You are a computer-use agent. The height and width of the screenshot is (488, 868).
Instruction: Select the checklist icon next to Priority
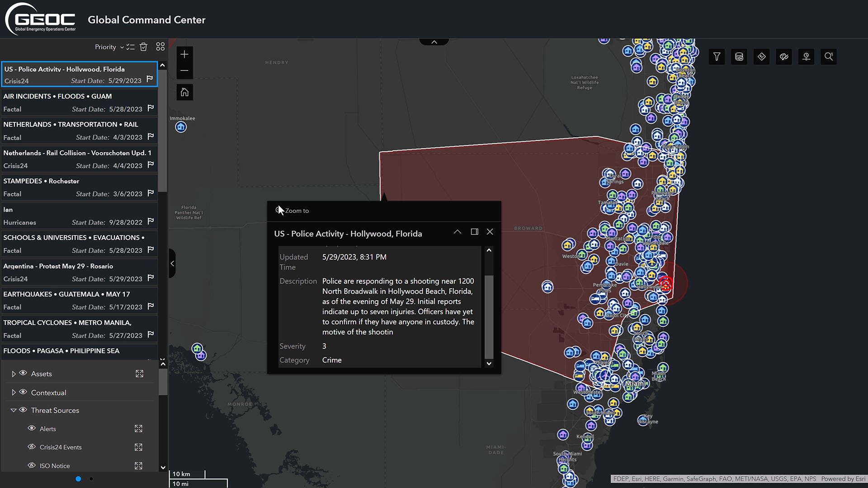131,47
